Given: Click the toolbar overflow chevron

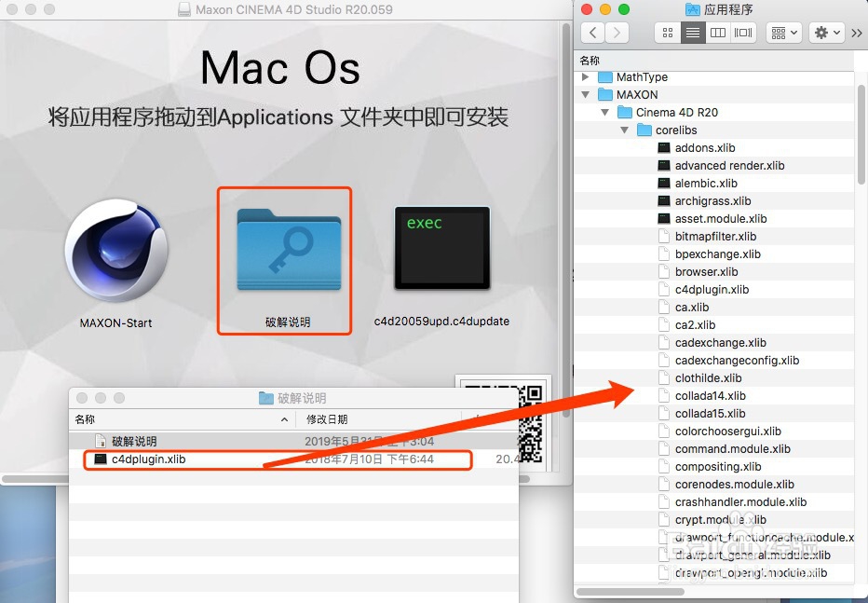Looking at the screenshot, I should coord(857,33).
